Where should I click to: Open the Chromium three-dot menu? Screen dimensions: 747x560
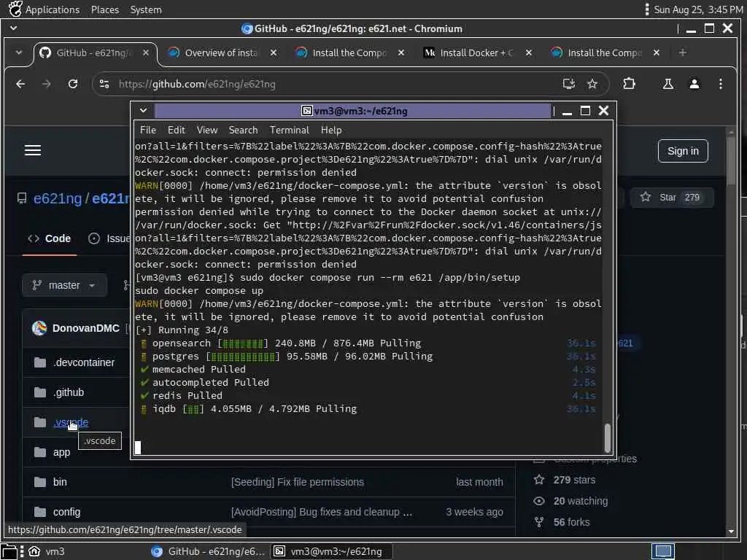click(720, 85)
